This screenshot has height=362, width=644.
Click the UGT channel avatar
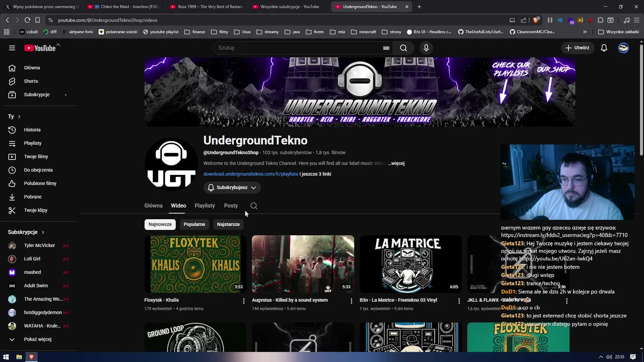tap(171, 164)
